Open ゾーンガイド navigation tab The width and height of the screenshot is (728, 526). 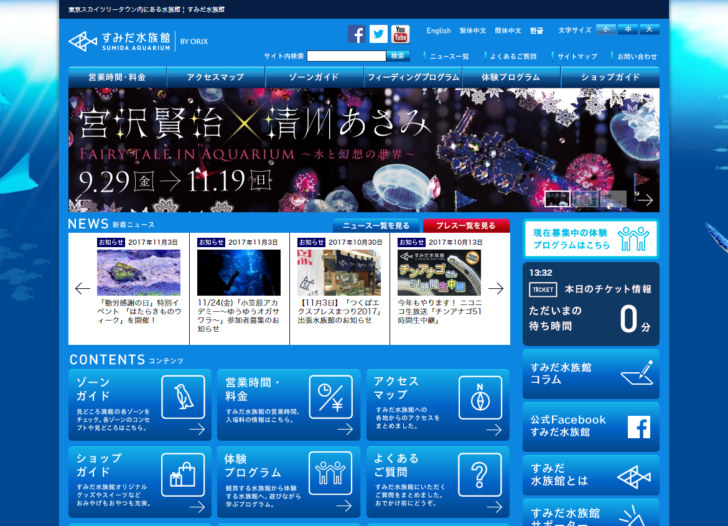(314, 77)
